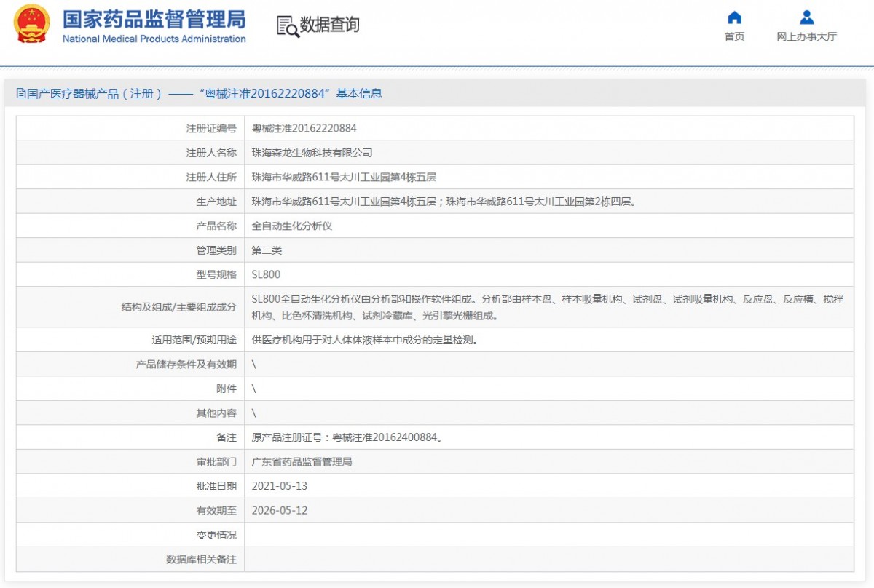Click the 备注 original registration number text
This screenshot has width=874, height=588.
347,438
